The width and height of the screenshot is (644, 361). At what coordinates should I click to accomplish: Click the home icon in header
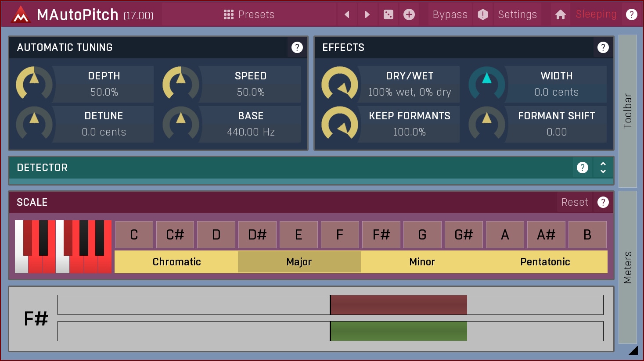[560, 14]
